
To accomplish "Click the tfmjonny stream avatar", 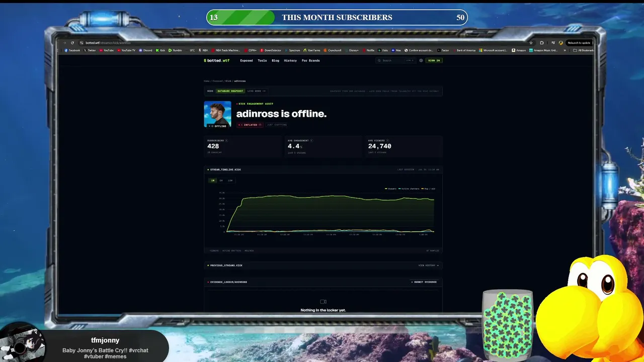I will tap(23, 345).
